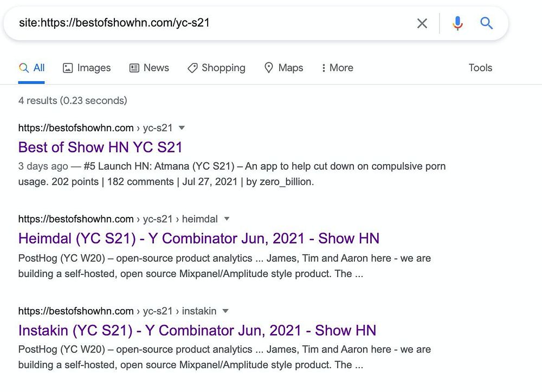Open the Tools search options
Image resolution: width=542 pixels, height=392 pixels.
coord(480,68)
